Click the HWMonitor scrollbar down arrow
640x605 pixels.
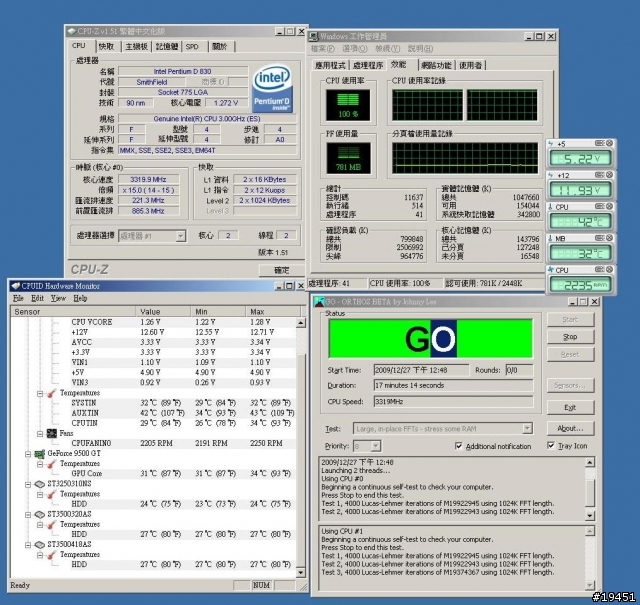tap(300, 573)
